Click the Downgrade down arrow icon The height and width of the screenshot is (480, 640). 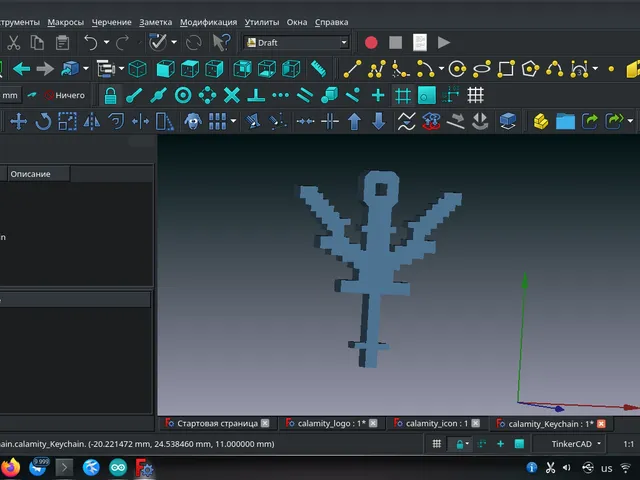pos(378,122)
